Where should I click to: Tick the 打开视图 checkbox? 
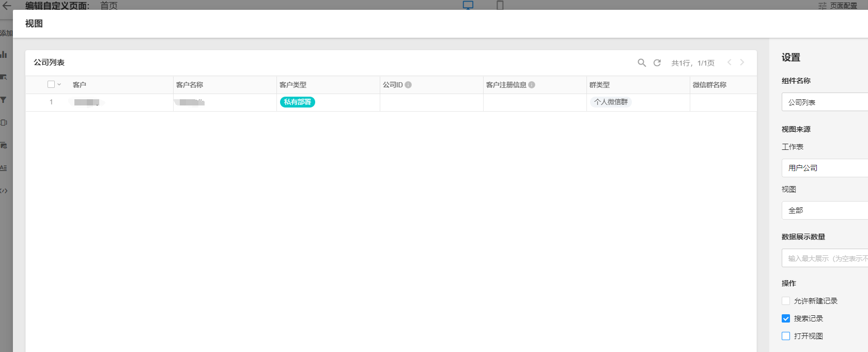tap(786, 336)
